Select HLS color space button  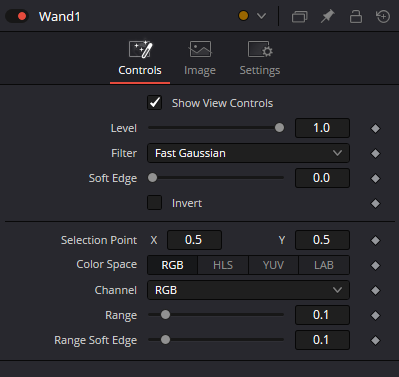point(223,265)
